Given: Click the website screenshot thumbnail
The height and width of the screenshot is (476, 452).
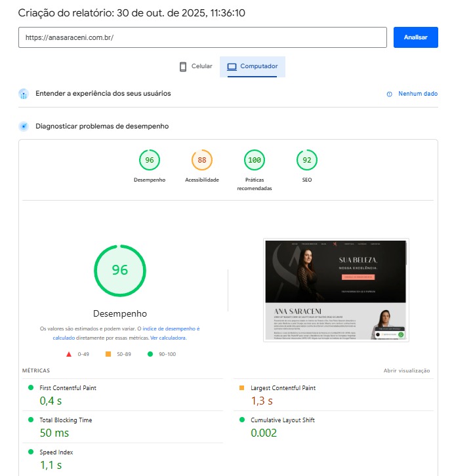Looking at the screenshot, I should [x=336, y=289].
